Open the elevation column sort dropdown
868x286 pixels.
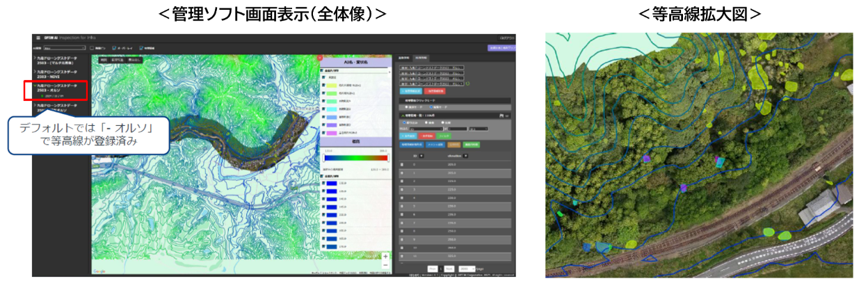pos(465,156)
